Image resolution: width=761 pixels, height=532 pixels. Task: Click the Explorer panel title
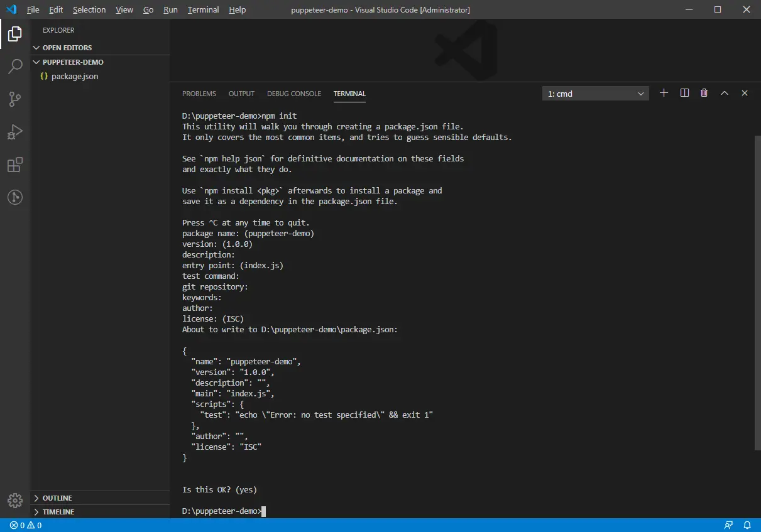point(58,30)
